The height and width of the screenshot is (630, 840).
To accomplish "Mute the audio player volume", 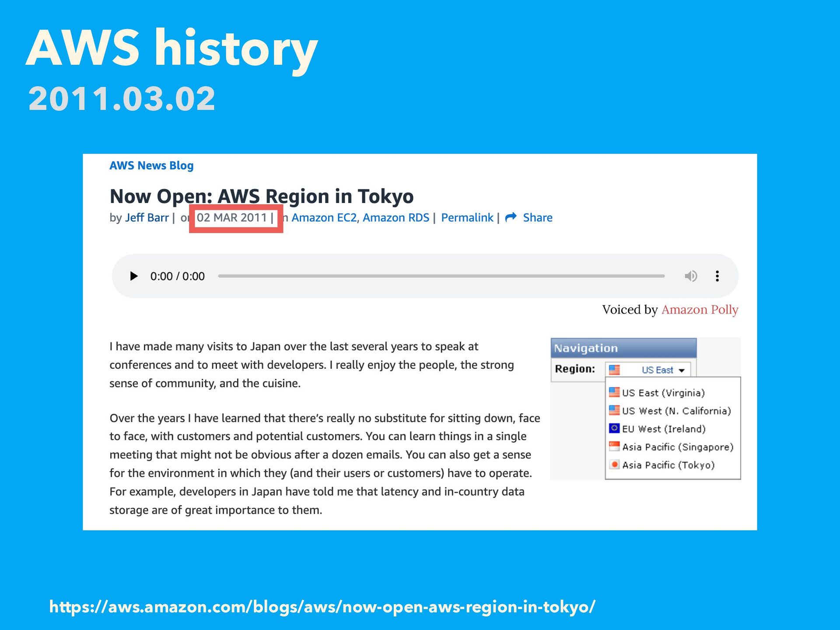I will coord(691,276).
